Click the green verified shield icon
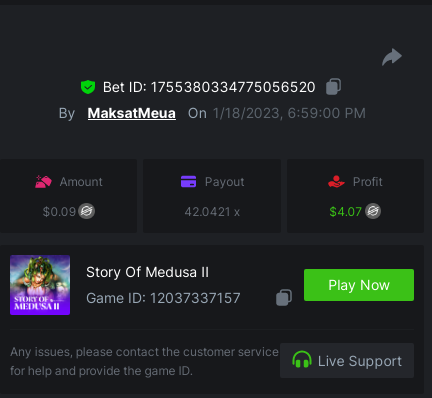 [x=88, y=87]
